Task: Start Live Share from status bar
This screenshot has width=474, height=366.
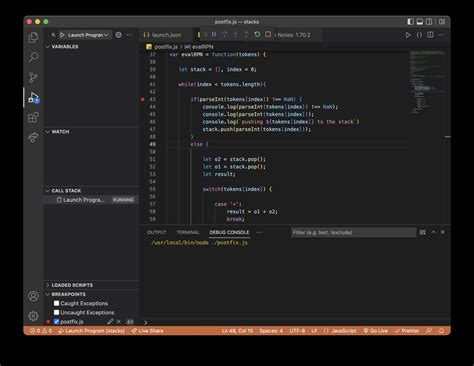Action: click(x=147, y=331)
